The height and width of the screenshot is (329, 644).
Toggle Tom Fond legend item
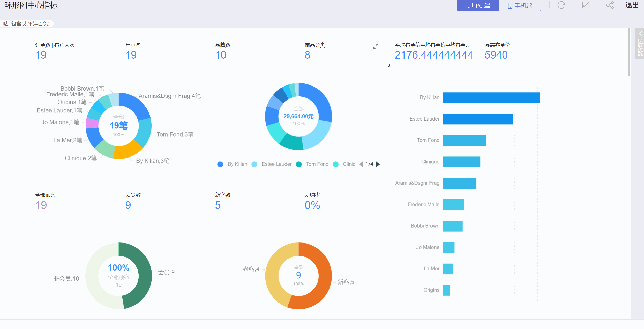317,164
